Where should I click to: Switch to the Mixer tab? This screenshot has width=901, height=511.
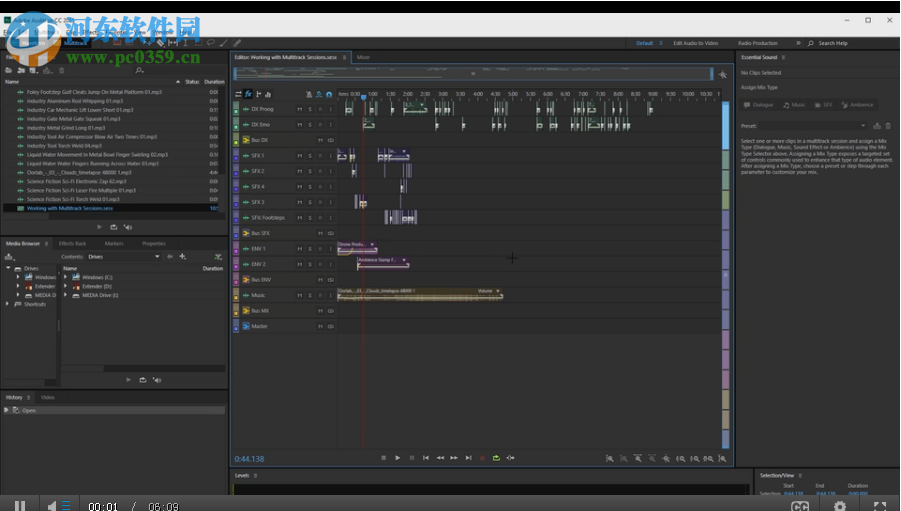[363, 57]
